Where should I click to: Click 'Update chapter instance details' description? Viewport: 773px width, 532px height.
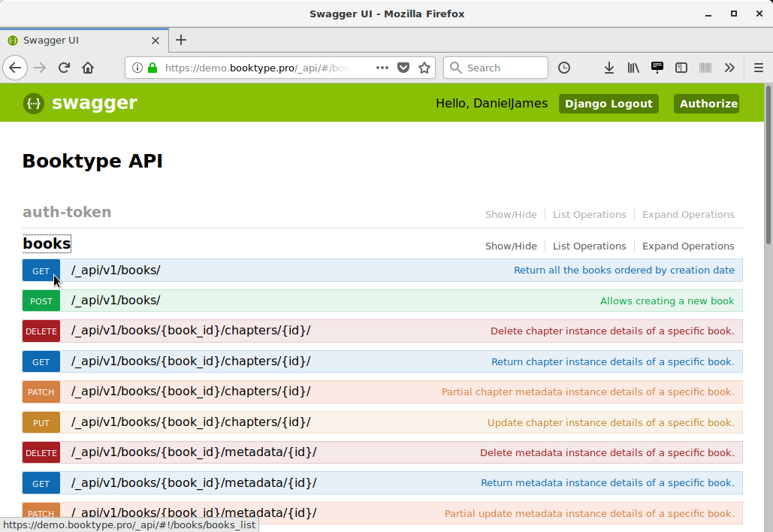(611, 422)
